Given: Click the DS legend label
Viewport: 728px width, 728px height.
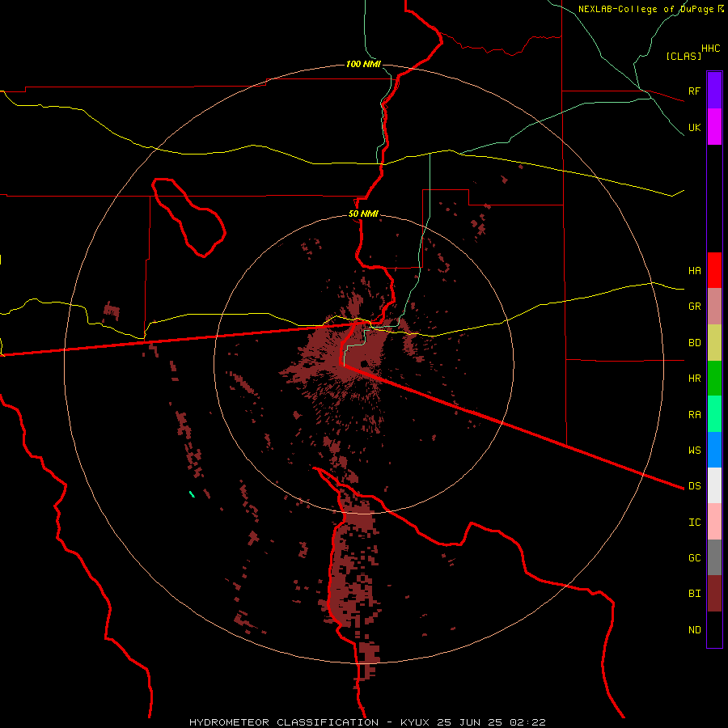Looking at the screenshot, I should pos(694,486).
